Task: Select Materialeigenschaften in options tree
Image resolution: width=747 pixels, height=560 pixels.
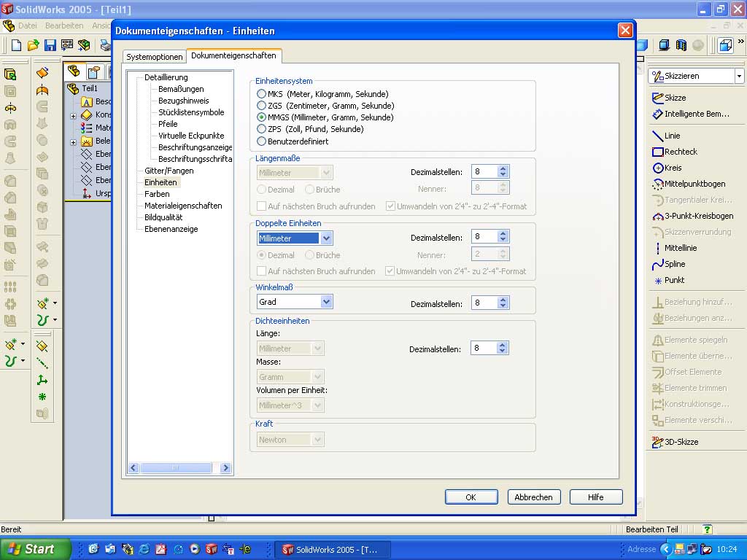Action: [183, 206]
